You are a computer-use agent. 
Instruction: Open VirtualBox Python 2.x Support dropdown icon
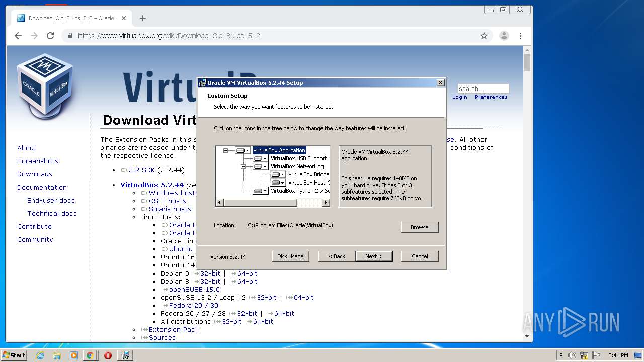260,191
